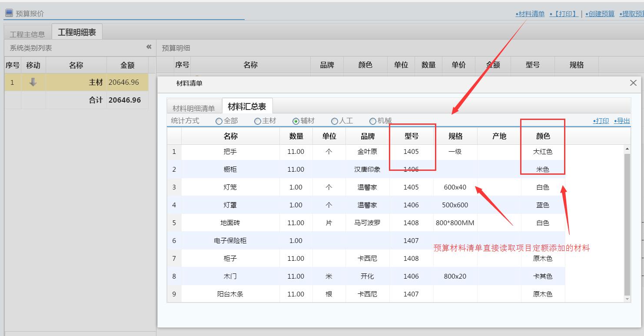The height and width of the screenshot is (336, 644).
Task: Click the 打印 link above material table
Action: click(x=601, y=121)
